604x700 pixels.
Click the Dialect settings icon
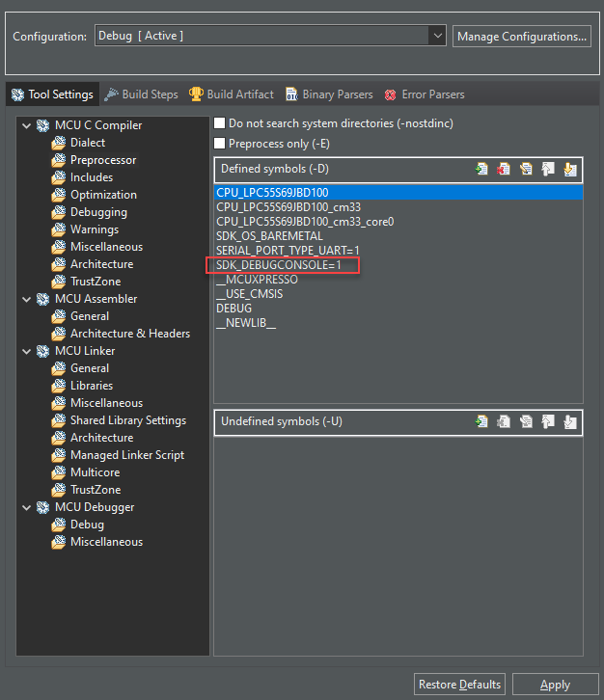[x=59, y=143]
